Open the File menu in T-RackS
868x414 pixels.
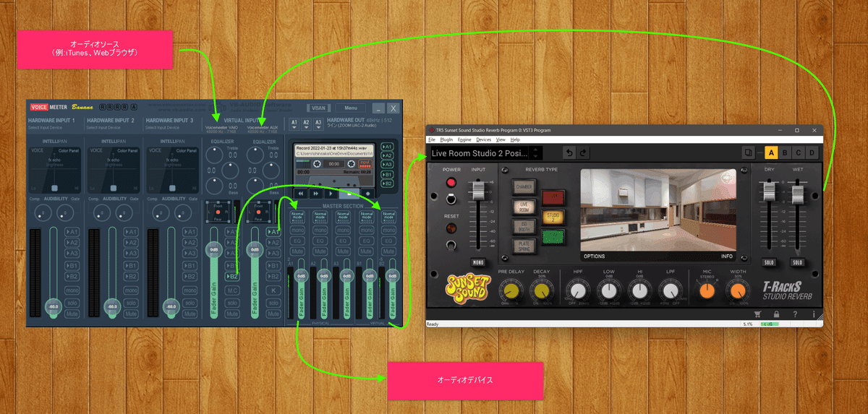point(431,139)
